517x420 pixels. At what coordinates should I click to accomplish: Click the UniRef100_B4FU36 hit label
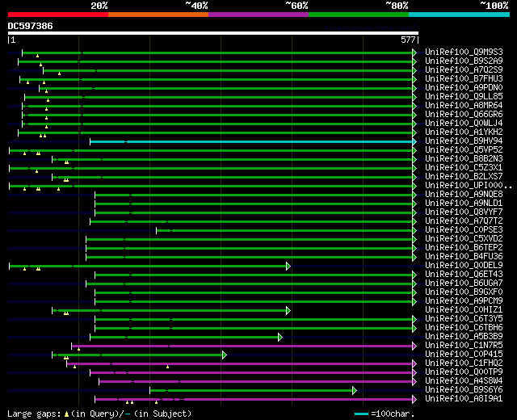tap(464, 257)
